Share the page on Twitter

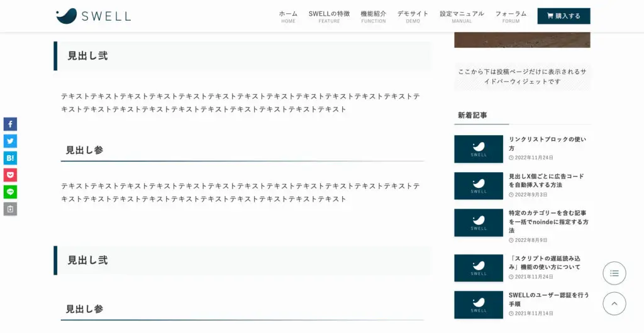coord(10,141)
